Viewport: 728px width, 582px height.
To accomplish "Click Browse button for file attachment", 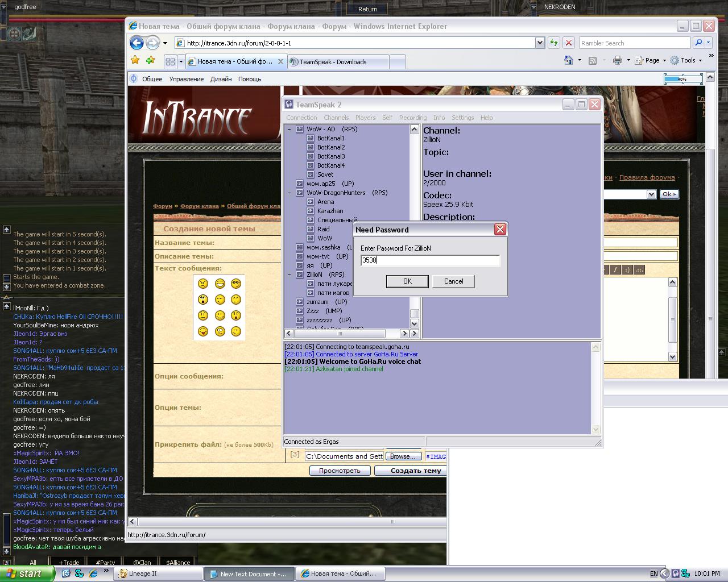I will pos(403,456).
